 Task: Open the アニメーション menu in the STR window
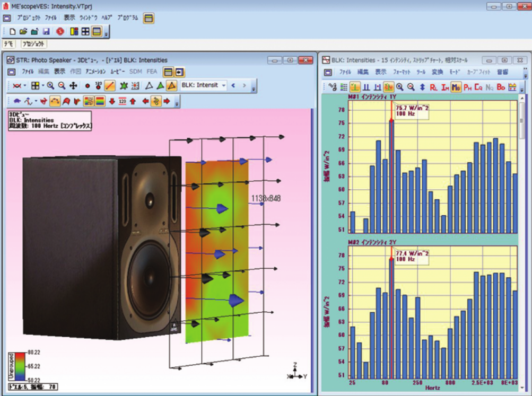pyautogui.click(x=95, y=71)
